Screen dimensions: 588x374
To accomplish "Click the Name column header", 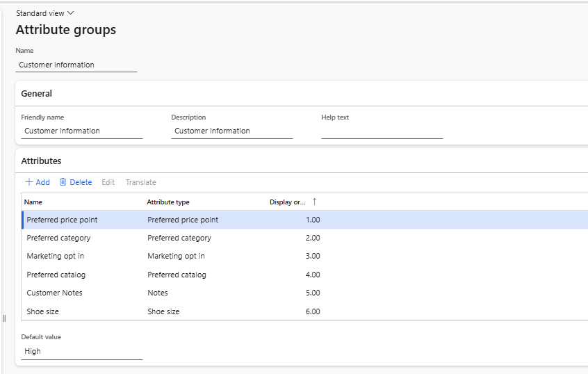I will click(33, 202).
